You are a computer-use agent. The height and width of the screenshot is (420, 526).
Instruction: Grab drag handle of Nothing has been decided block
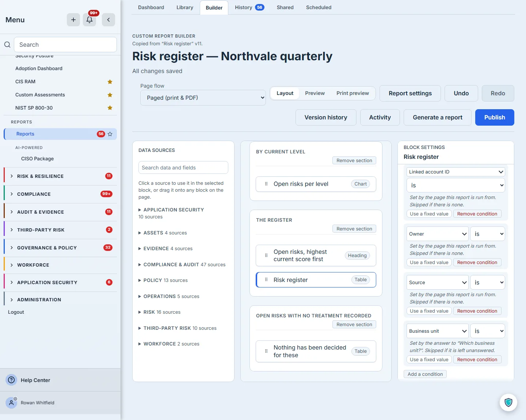click(x=266, y=351)
